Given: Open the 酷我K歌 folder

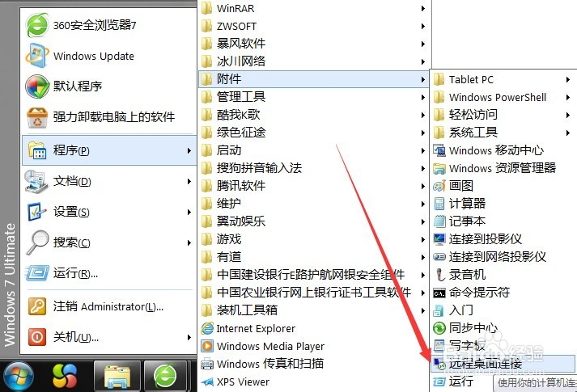Looking at the screenshot, I should pos(313,115).
